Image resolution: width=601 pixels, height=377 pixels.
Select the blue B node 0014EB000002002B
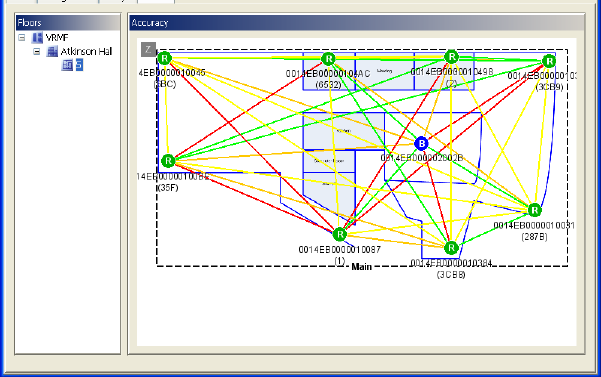click(x=422, y=144)
